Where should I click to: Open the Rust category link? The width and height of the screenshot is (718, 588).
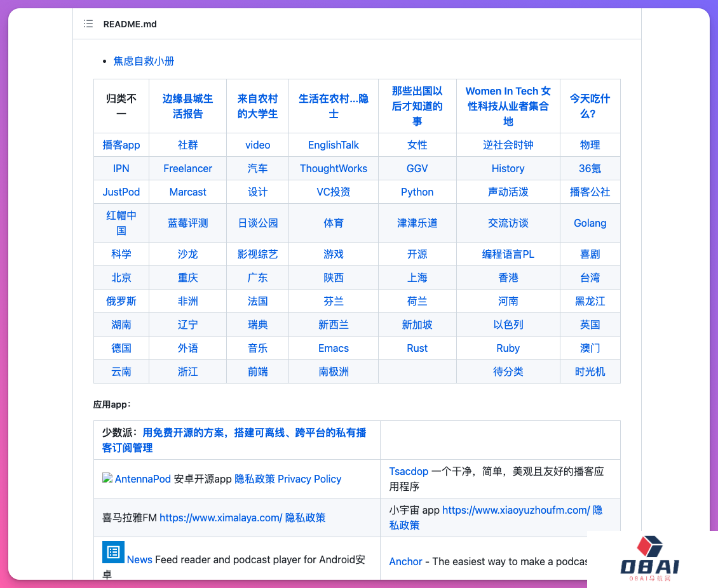pyautogui.click(x=417, y=348)
